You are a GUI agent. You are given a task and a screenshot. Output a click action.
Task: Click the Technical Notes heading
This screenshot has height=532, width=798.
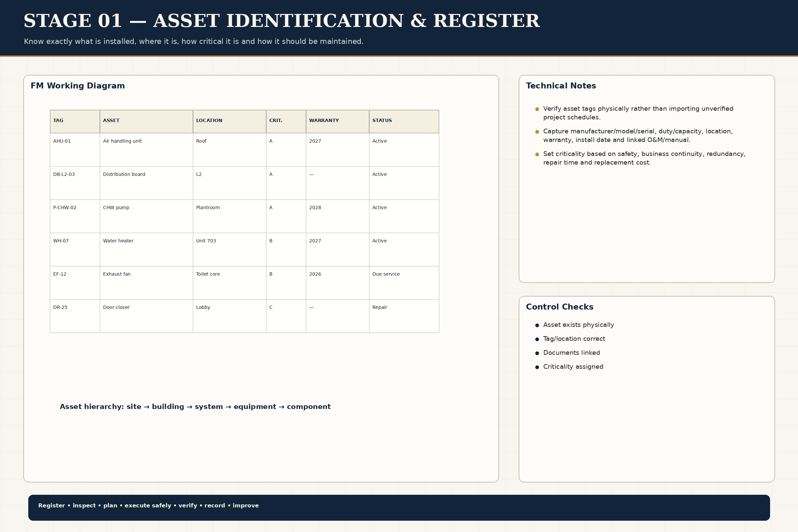click(x=561, y=86)
